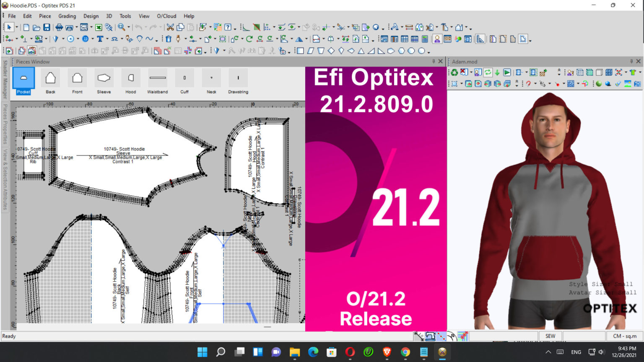Pin the Adam.mod panel
Image resolution: width=644 pixels, height=362 pixels.
tap(631, 61)
